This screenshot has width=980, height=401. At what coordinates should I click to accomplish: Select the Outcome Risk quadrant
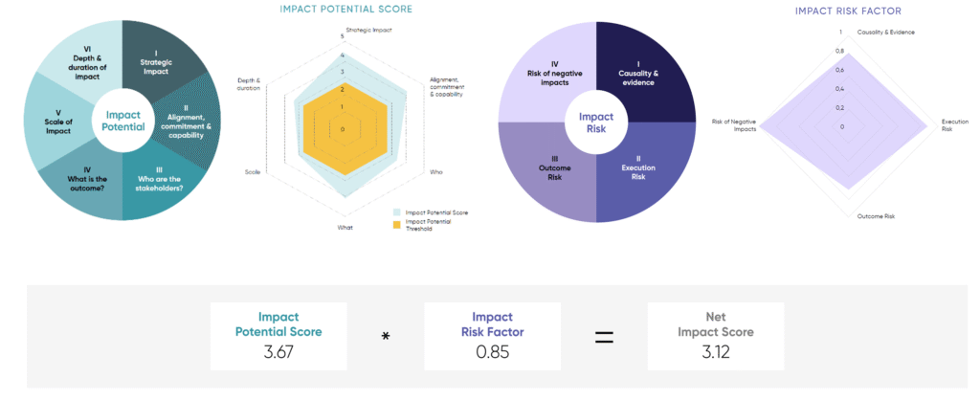550,168
